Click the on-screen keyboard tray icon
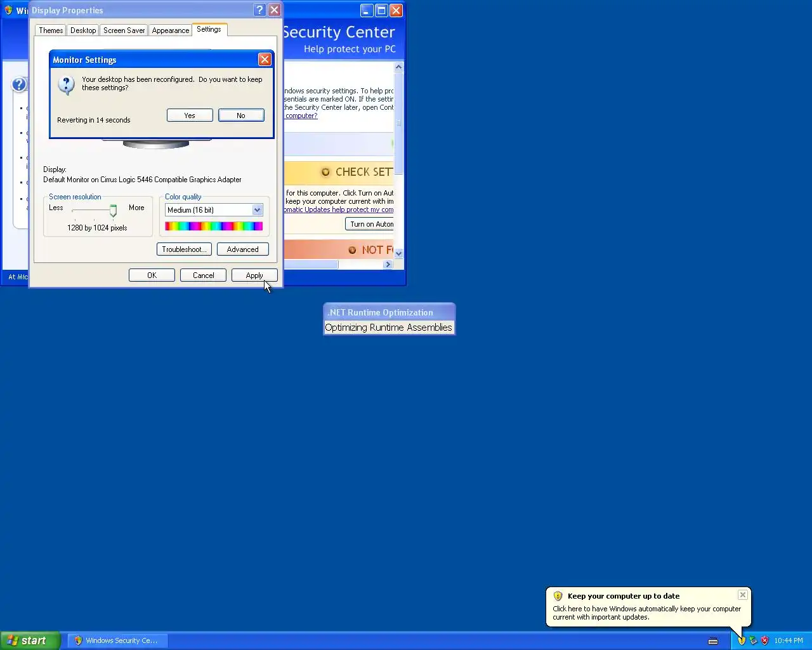This screenshot has width=812, height=650. 713,641
